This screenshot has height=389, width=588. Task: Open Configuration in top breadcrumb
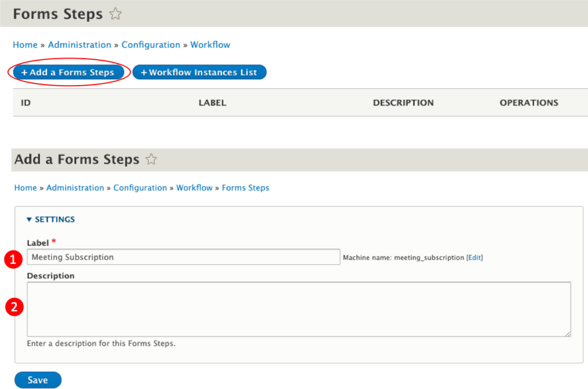tap(151, 45)
